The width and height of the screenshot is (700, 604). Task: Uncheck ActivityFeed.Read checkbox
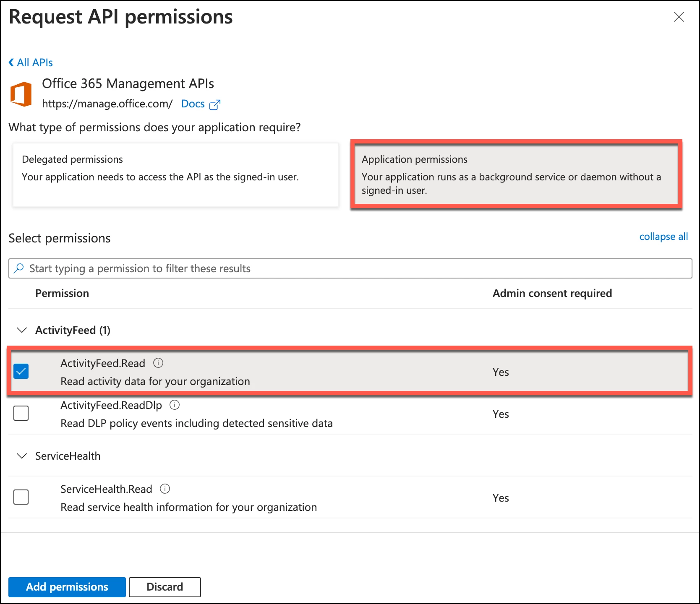click(x=21, y=371)
